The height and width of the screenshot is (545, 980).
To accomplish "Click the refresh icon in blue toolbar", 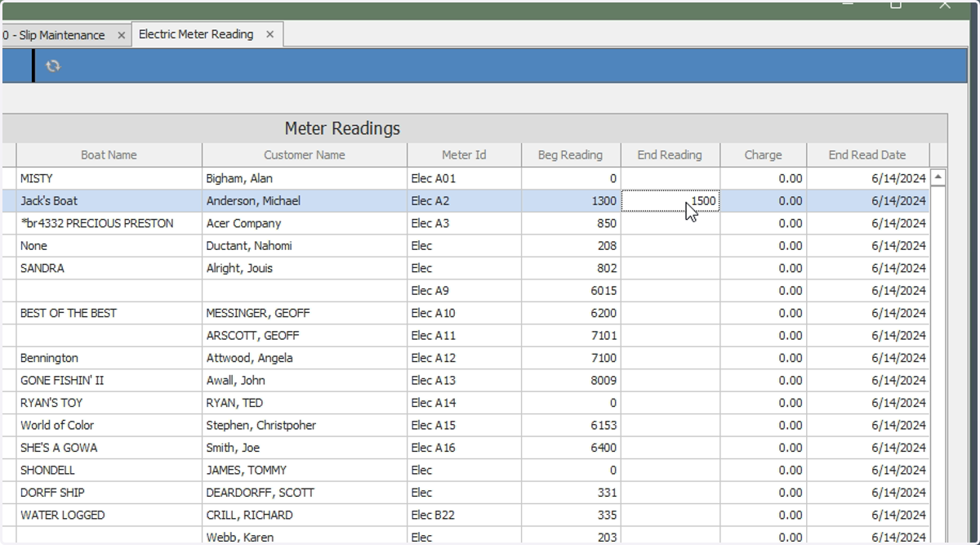I will (53, 66).
